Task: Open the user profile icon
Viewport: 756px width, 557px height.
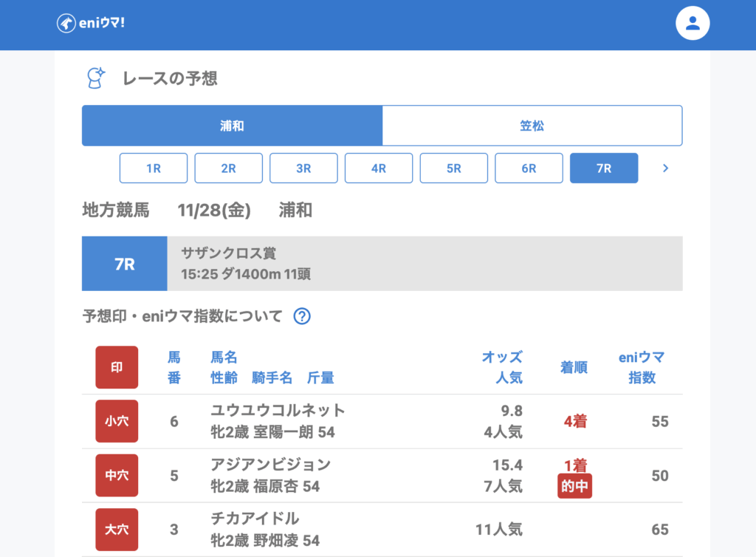Action: tap(692, 23)
